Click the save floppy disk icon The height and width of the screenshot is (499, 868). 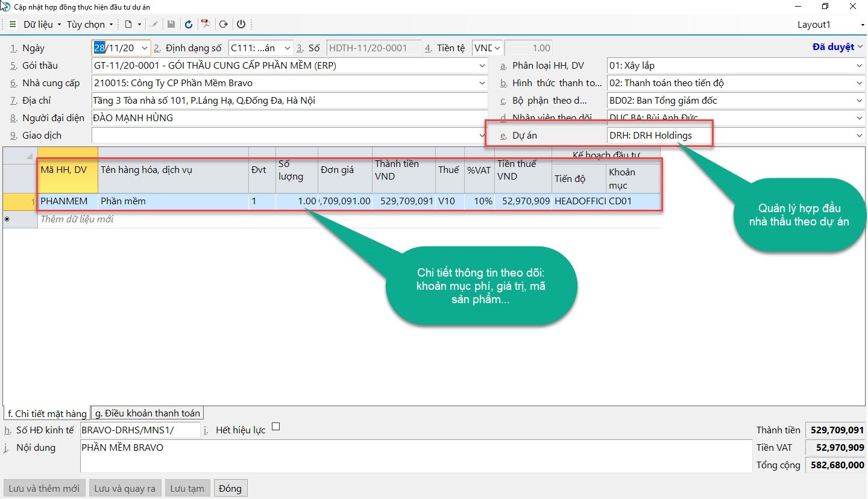[x=171, y=25]
